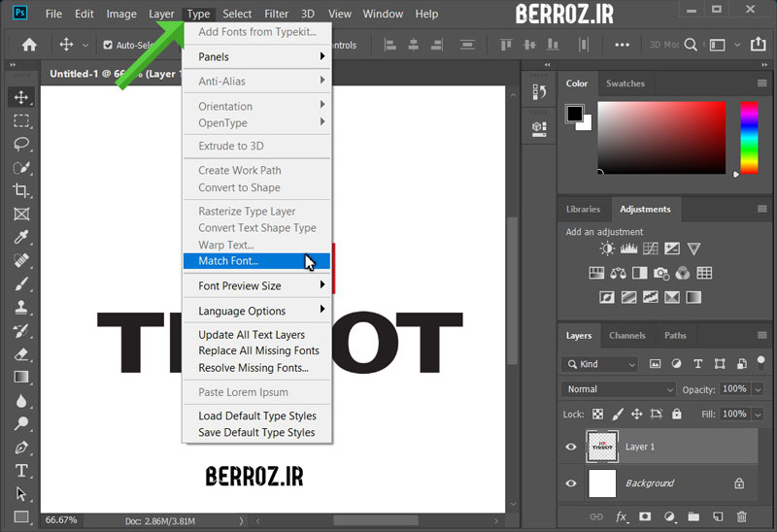The width and height of the screenshot is (777, 532).
Task: Switch to the Swatches tab
Action: [x=625, y=83]
